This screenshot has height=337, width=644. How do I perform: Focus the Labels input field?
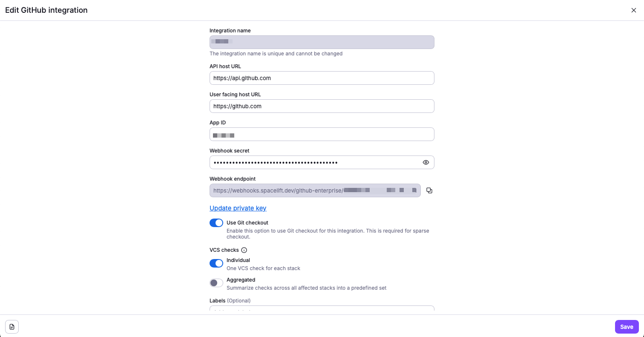(322, 308)
